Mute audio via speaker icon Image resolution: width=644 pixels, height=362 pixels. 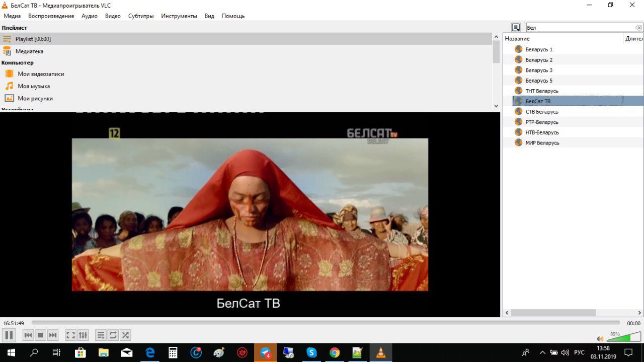pyautogui.click(x=600, y=339)
